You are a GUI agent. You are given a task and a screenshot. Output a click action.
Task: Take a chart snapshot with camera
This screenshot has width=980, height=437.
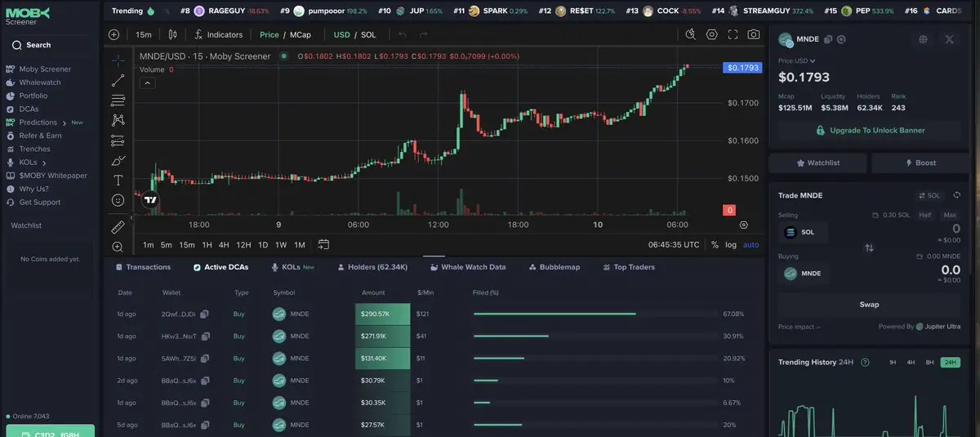pos(753,34)
